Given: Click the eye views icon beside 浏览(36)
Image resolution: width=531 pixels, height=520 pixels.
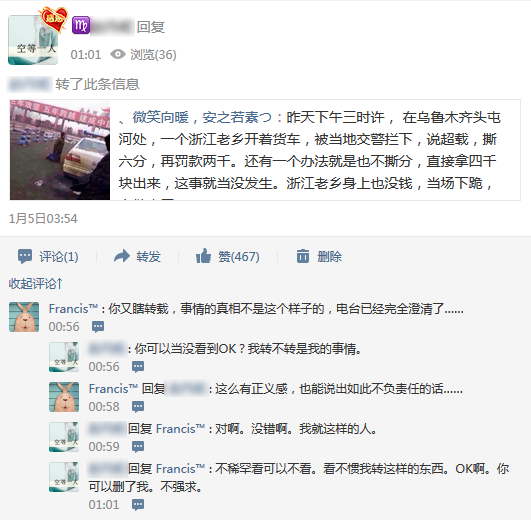Looking at the screenshot, I should coord(118,54).
